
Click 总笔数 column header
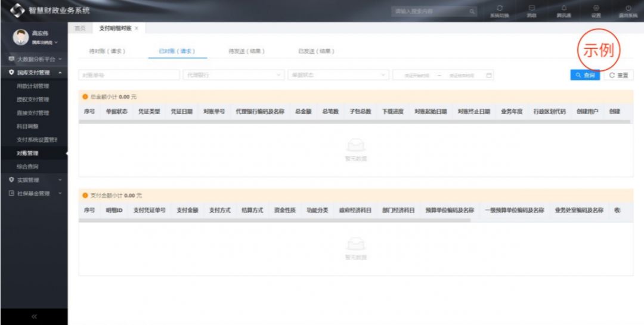tap(330, 112)
